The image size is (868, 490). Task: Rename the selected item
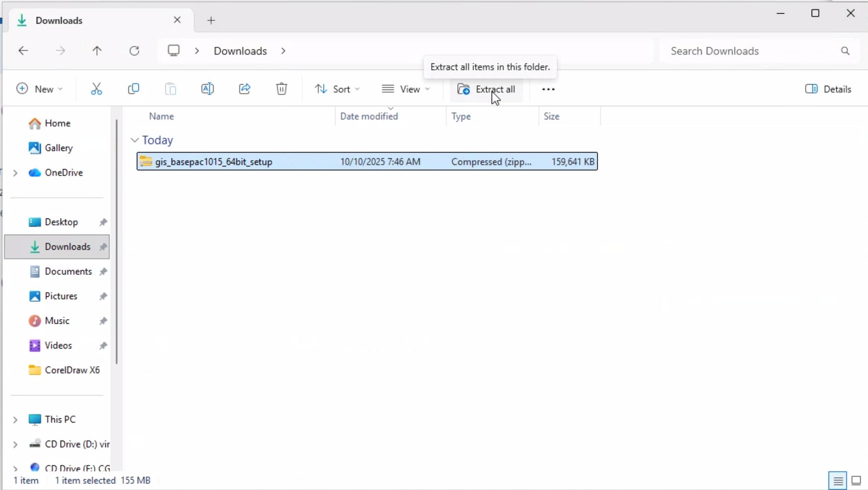pos(208,89)
